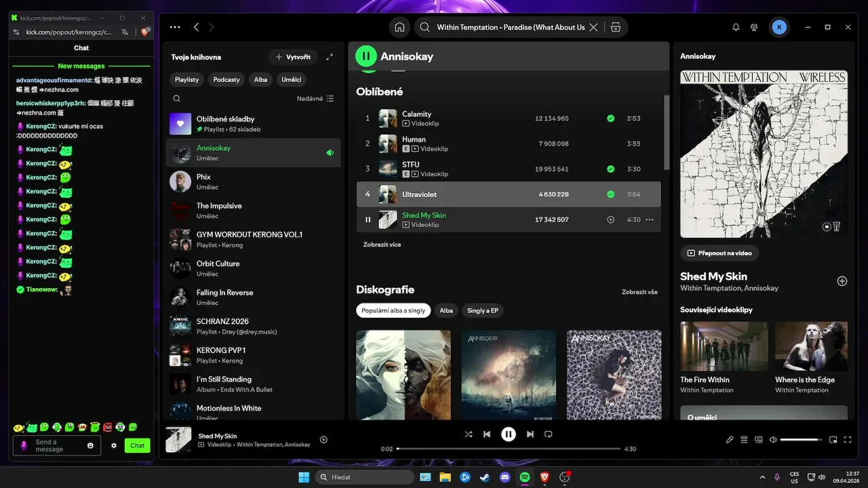Open the Oblíbené skladby playlist
This screenshot has height=488, width=868.
tap(254, 123)
